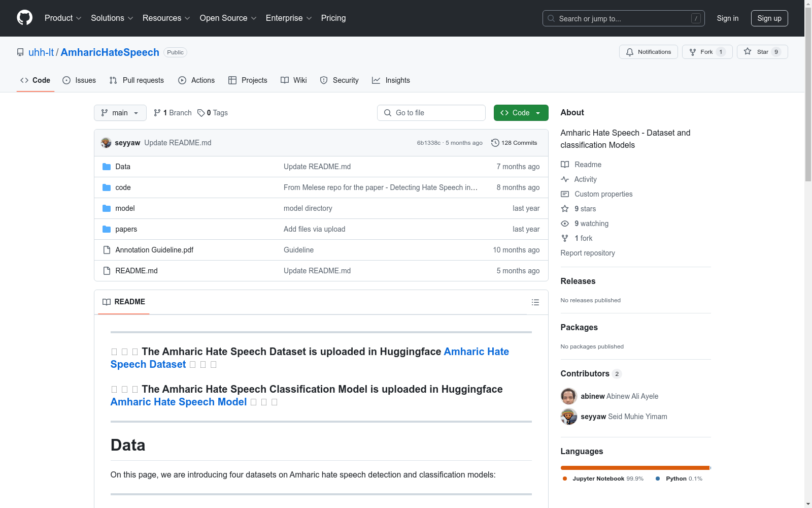The width and height of the screenshot is (812, 508).
Task: Open the Enterprise dropdown
Action: pyautogui.click(x=289, y=18)
